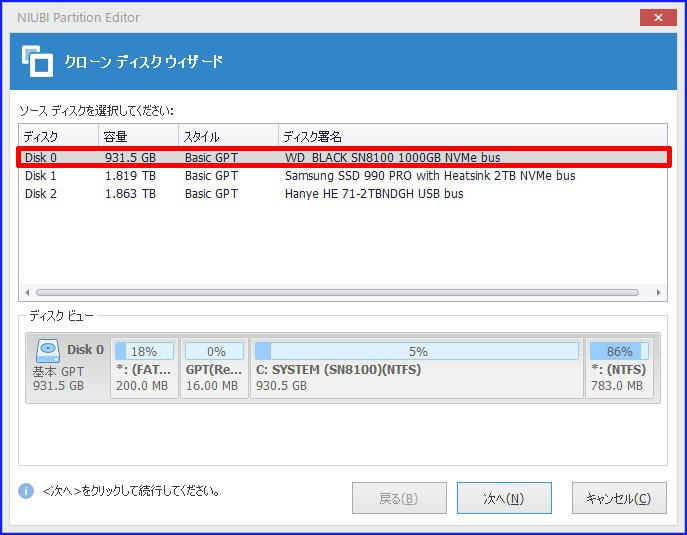The width and height of the screenshot is (687, 535).
Task: Click the 5% usage bar of C: partition
Action: (417, 351)
